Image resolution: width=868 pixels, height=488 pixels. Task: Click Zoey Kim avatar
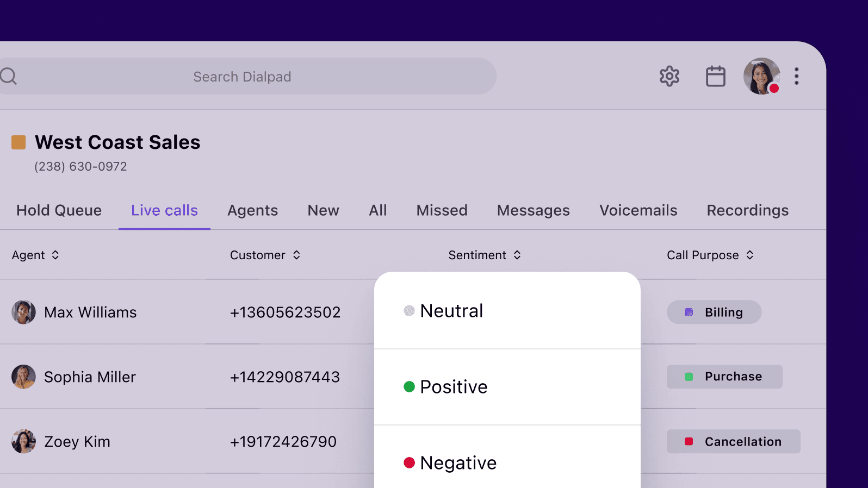click(x=23, y=441)
